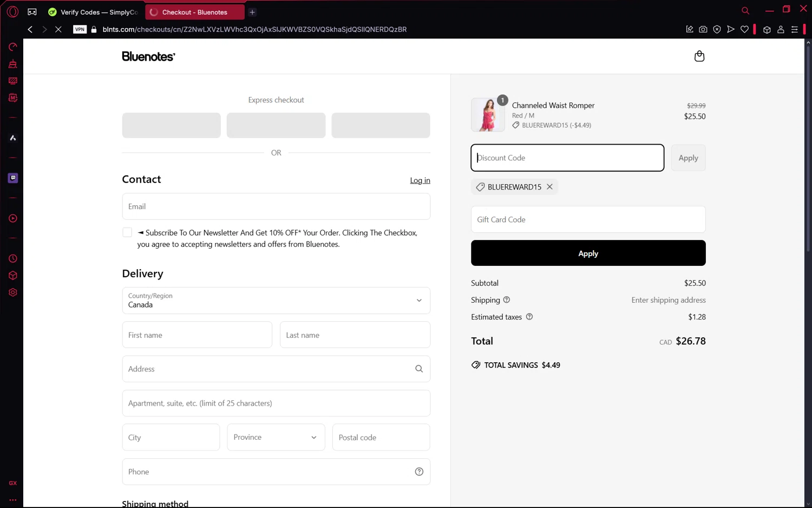Click the Last name field
Image resolution: width=812 pixels, height=508 pixels.
pos(355,335)
